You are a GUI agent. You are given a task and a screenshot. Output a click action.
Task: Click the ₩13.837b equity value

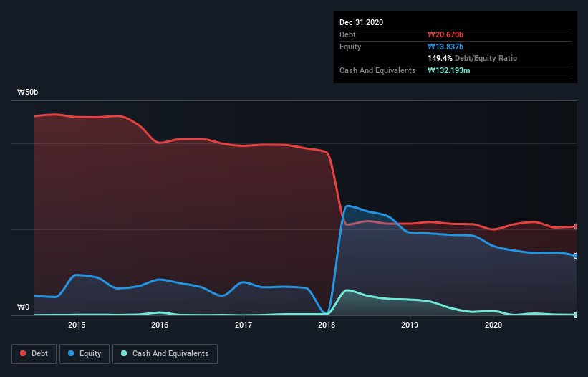[x=445, y=47]
